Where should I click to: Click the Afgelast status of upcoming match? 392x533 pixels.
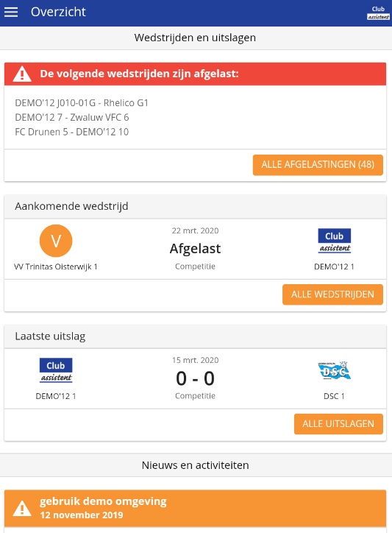pos(196,249)
